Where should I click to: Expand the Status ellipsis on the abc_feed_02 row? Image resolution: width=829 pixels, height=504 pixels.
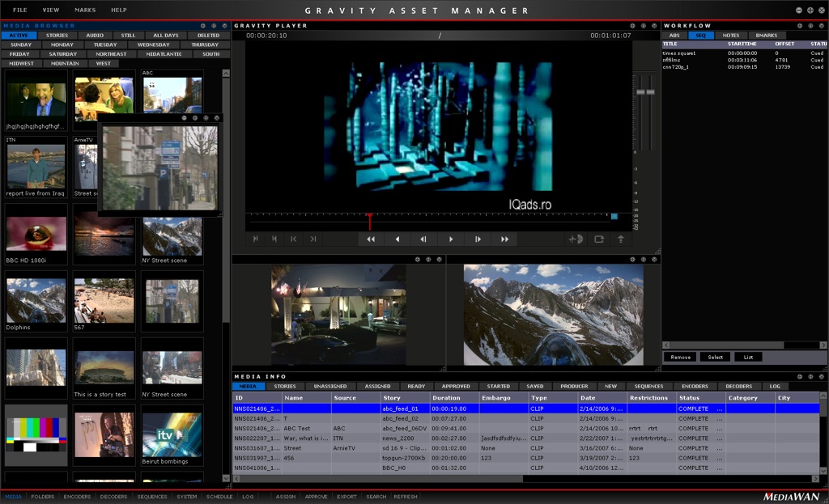tap(717, 418)
